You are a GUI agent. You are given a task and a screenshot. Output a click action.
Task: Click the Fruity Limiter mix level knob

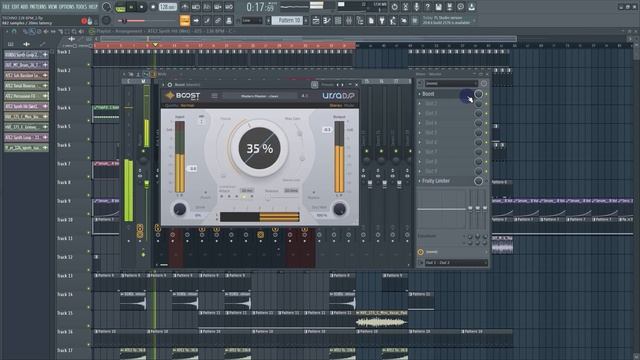pos(478,181)
